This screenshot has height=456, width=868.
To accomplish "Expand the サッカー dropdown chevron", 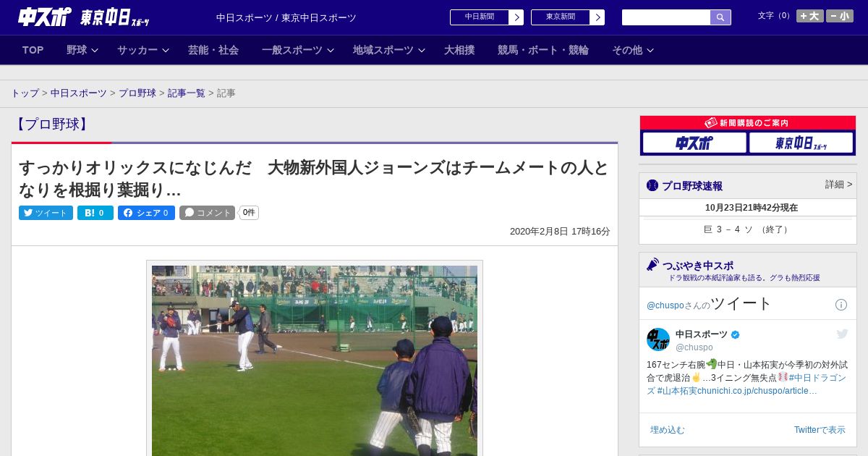I will coord(166,50).
